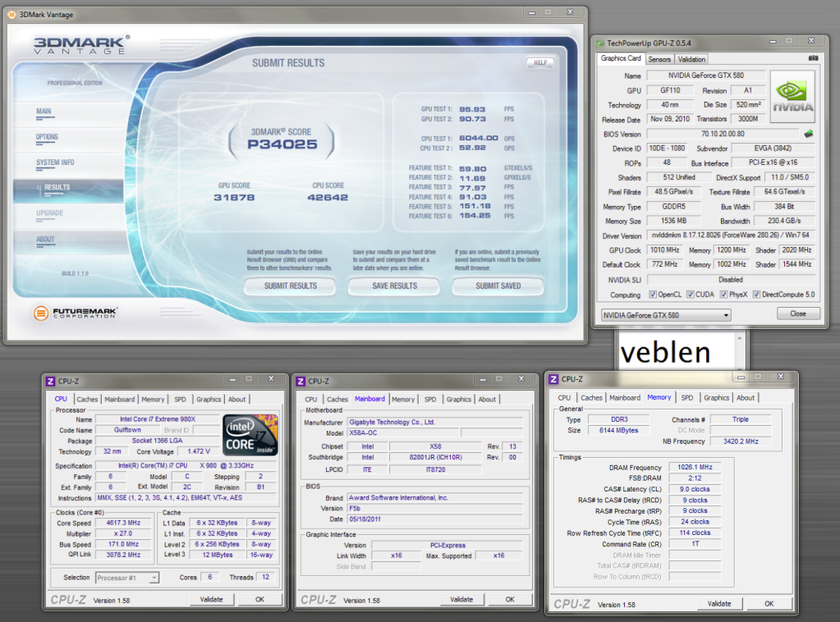Click the 3DMark score P34025
The height and width of the screenshot is (622, 840).
point(282,144)
